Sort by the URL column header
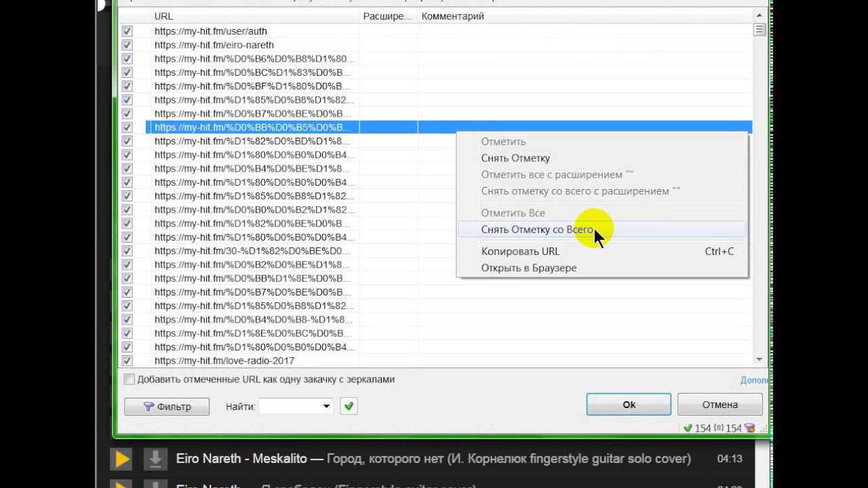Screen dimensions: 868x488 point(254,16)
